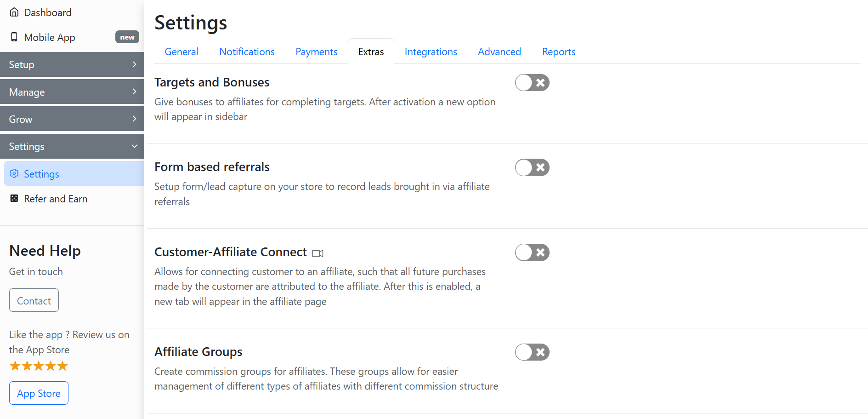This screenshot has height=419, width=868.
Task: Turn on Form based referrals switch
Action: click(532, 168)
